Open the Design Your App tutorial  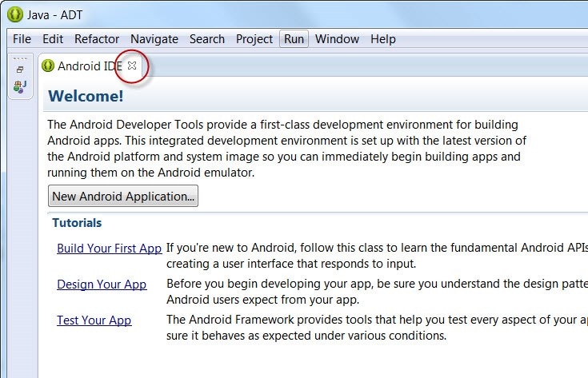pos(102,284)
